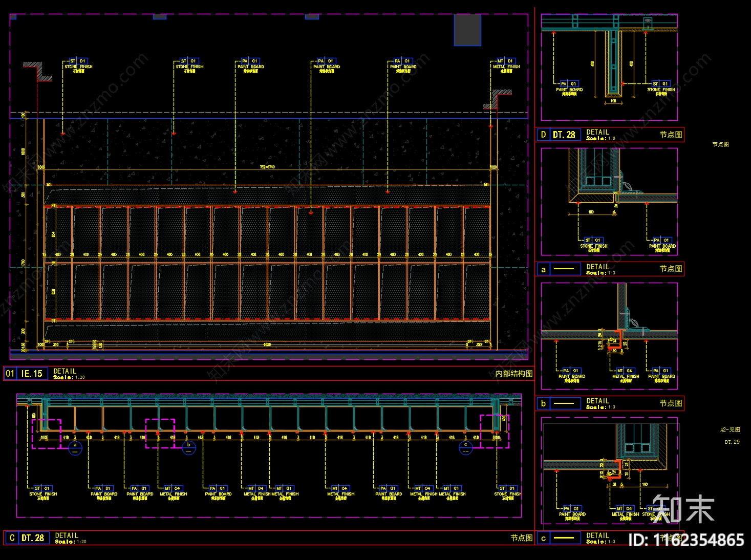Select leftmost "ST 01 STONE FINISH" tag under plan section
This screenshot has width=751, height=560.
pos(43,493)
